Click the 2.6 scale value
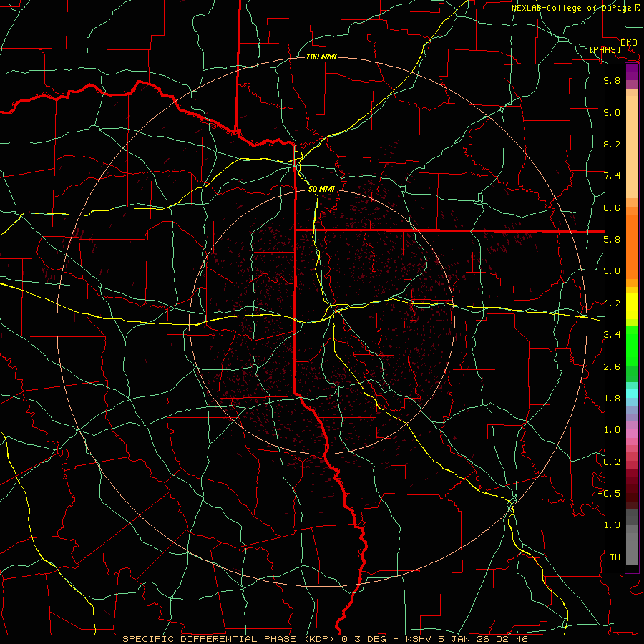644x644 pixels. [612, 367]
